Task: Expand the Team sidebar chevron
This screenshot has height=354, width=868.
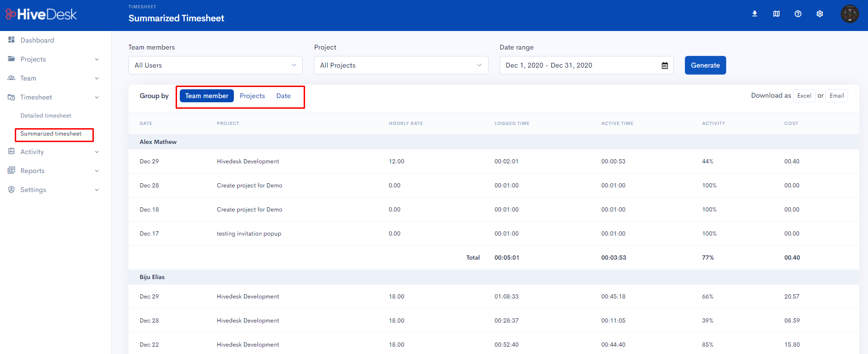Action: click(97, 78)
